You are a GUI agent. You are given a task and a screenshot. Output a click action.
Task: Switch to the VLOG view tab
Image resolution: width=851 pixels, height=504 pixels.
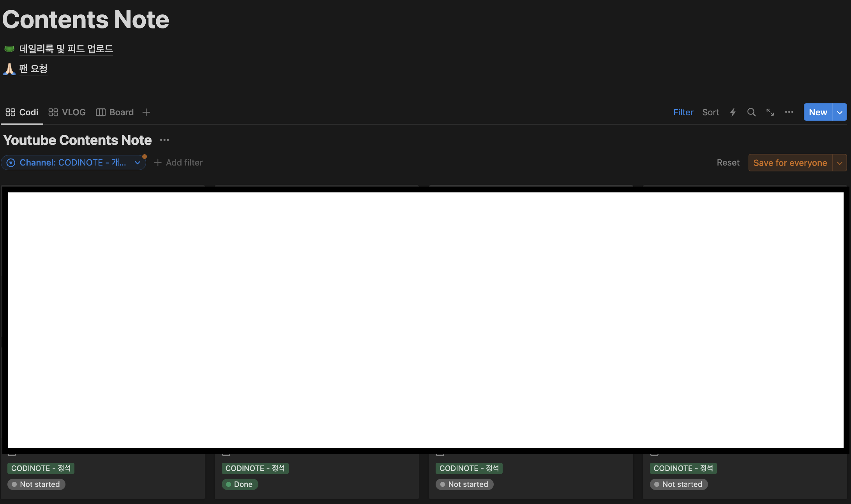(x=67, y=112)
